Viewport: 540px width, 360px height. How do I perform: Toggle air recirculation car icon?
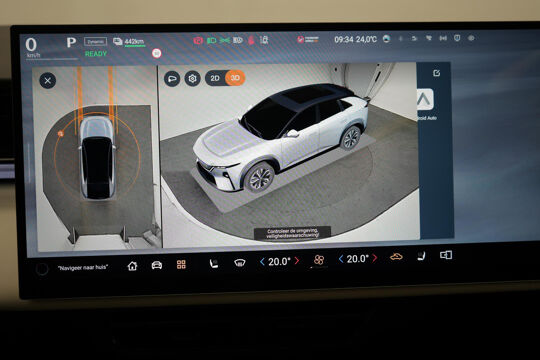[396, 257]
